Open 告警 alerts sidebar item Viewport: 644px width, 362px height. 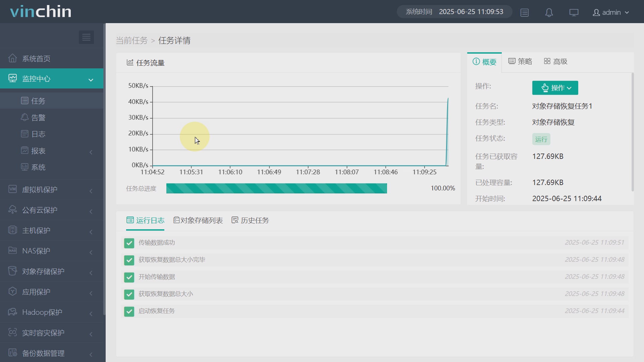click(x=38, y=118)
